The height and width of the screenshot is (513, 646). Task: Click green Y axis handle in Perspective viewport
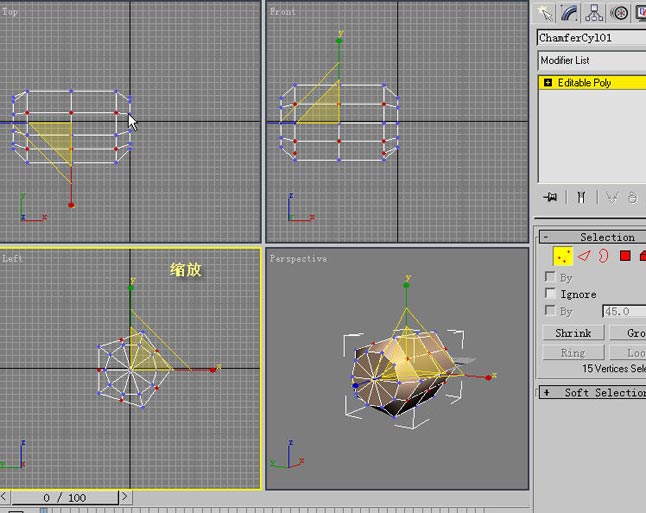[406, 285]
